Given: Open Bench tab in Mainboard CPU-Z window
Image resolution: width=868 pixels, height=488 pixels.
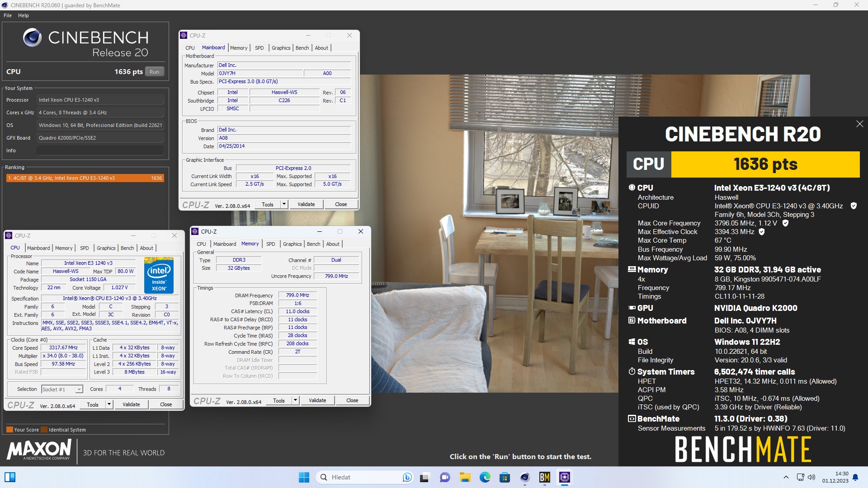Looking at the screenshot, I should [x=302, y=48].
